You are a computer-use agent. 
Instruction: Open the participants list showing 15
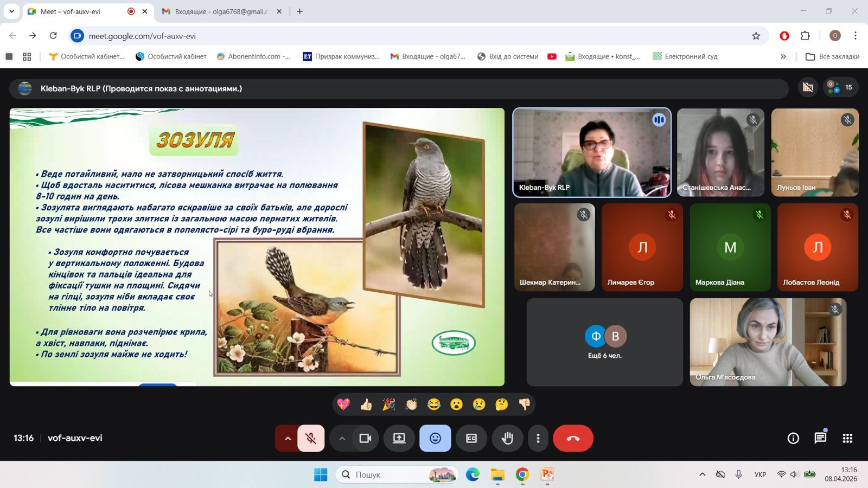841,87
